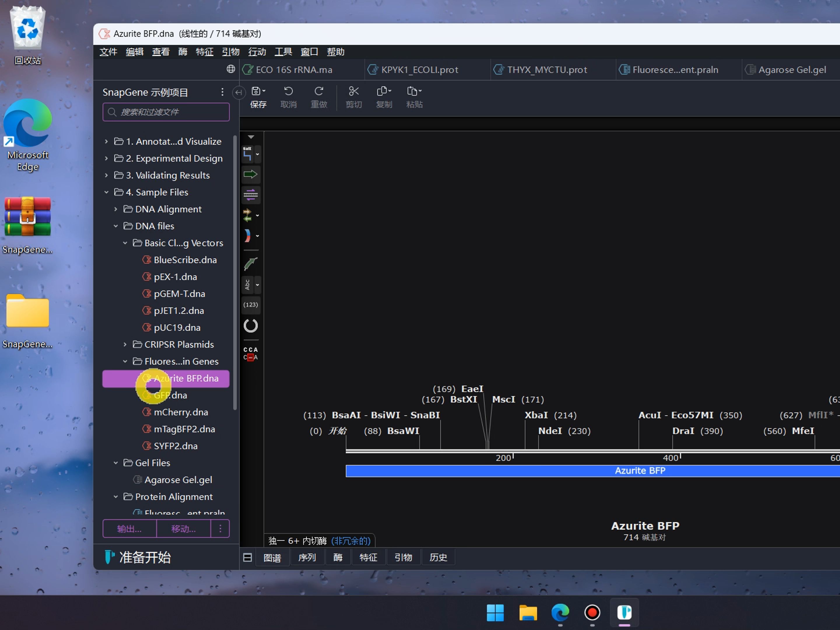Open the 文件 menu
The image size is (840, 630).
pos(108,52)
